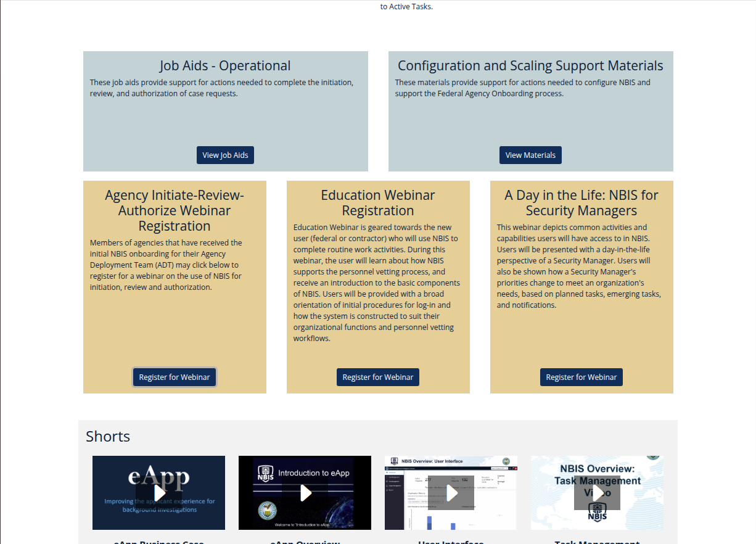Click the Job Aids description paragraph

point(222,88)
